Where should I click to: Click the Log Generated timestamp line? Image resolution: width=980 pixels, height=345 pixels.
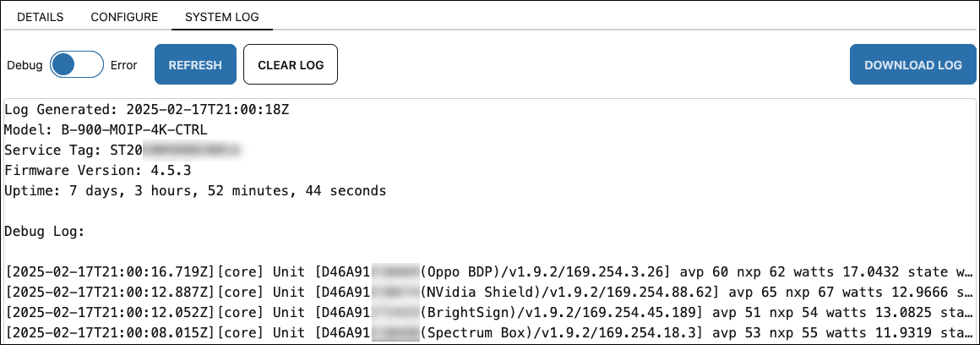pos(147,110)
